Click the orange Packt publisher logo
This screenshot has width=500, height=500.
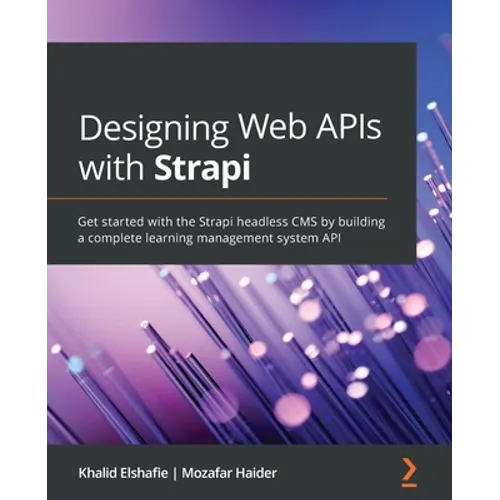click(x=409, y=472)
